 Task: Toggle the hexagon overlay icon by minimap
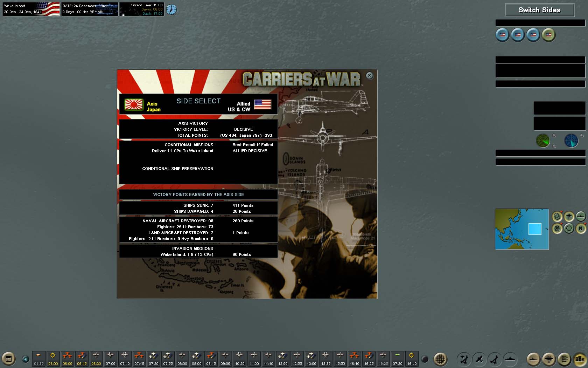tap(569, 229)
